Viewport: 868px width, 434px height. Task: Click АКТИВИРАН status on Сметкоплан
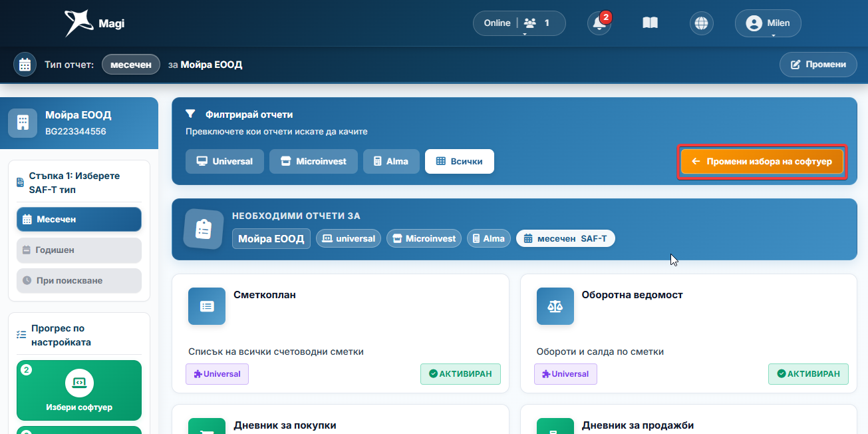coord(460,374)
